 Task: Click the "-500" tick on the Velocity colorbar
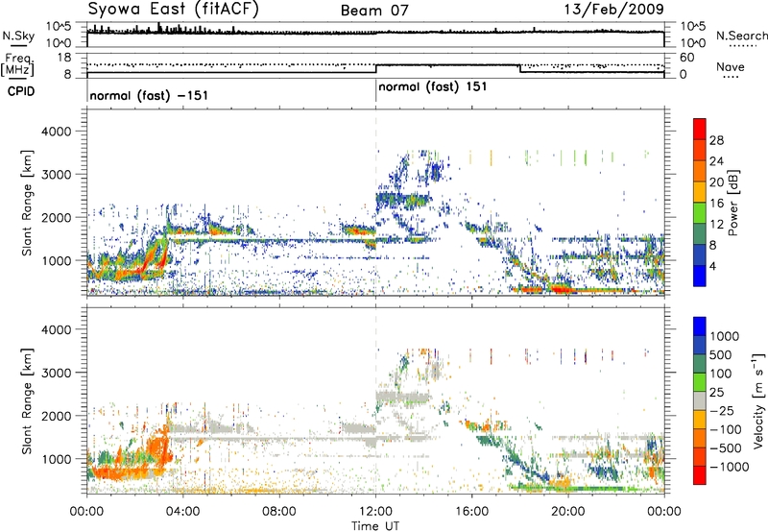726,448
